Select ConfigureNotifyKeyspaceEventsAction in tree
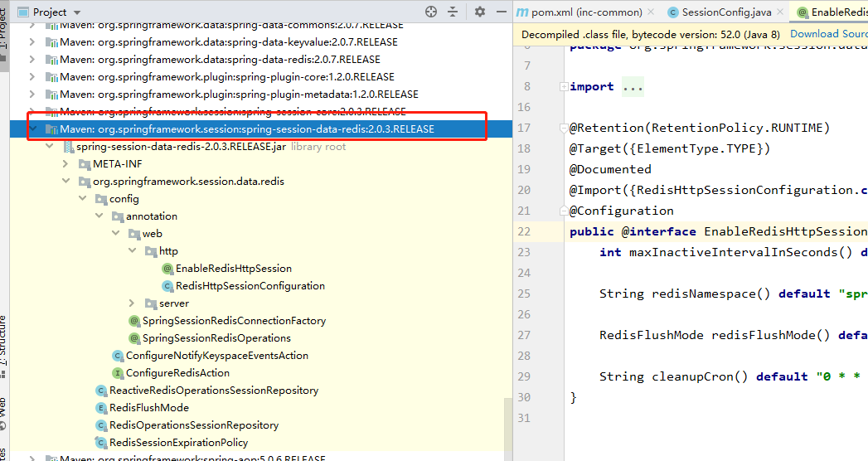Image resolution: width=868 pixels, height=461 pixels. tap(217, 356)
